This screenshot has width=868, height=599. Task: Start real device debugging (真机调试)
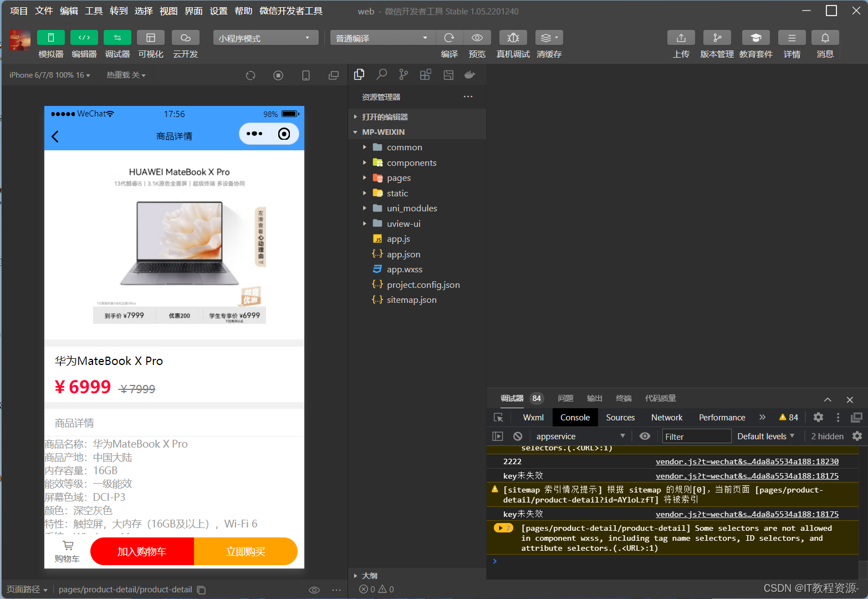coord(513,37)
